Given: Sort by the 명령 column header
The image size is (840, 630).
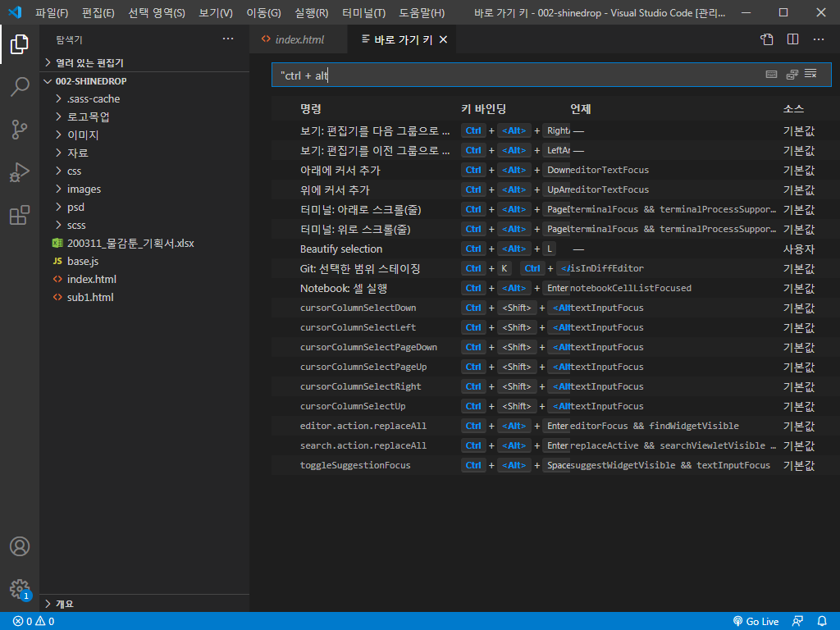Looking at the screenshot, I should [x=311, y=109].
